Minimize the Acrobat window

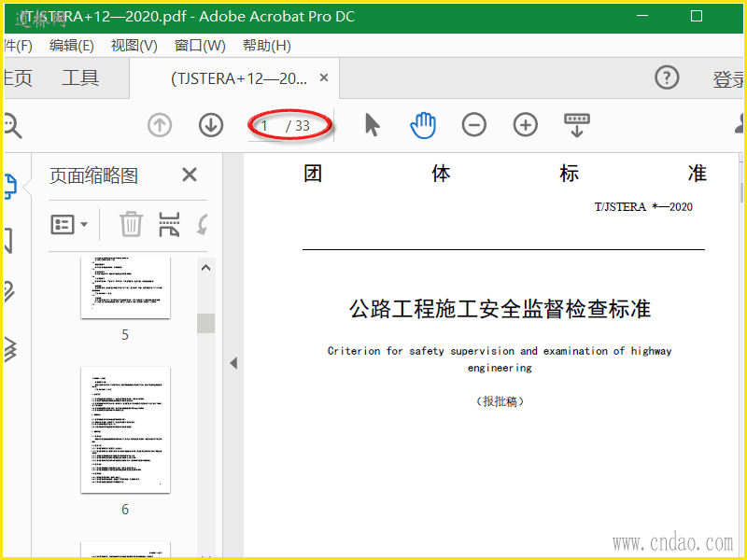pyautogui.click(x=642, y=16)
